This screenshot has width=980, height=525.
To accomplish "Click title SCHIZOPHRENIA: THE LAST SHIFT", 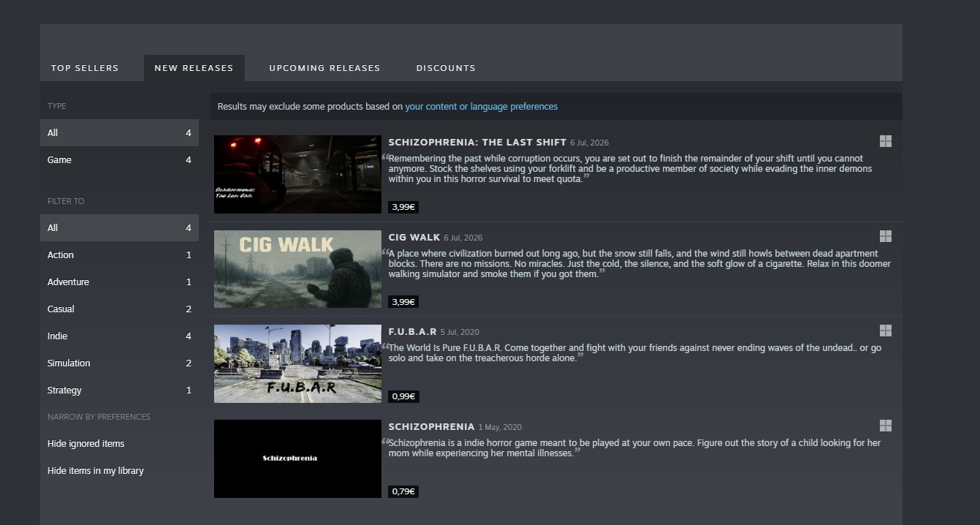I will (x=477, y=142).
